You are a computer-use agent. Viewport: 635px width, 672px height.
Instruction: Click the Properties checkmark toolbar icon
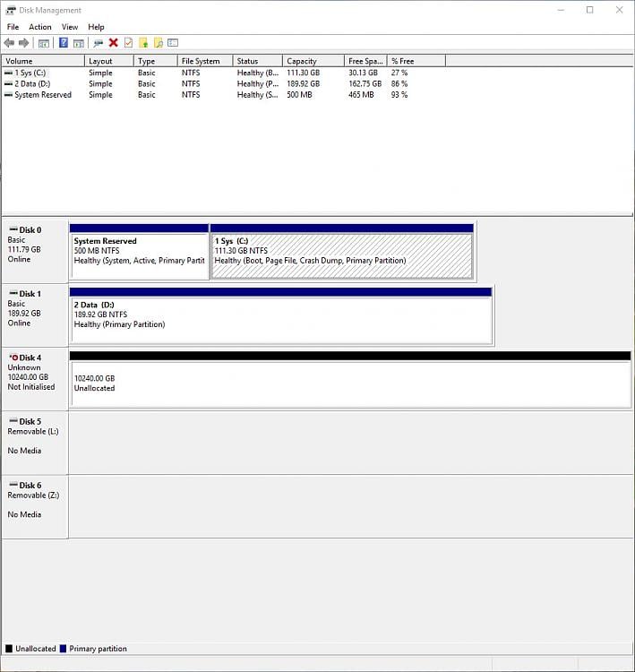coord(128,43)
